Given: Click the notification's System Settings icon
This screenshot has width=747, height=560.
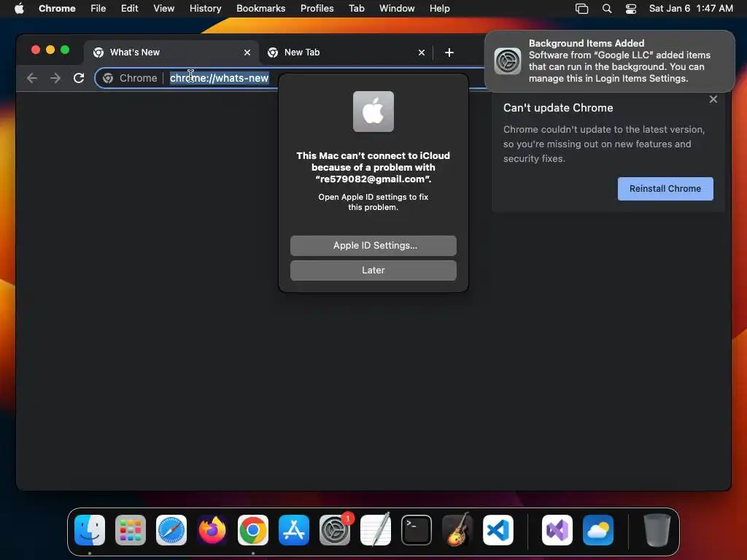Looking at the screenshot, I should (508, 61).
